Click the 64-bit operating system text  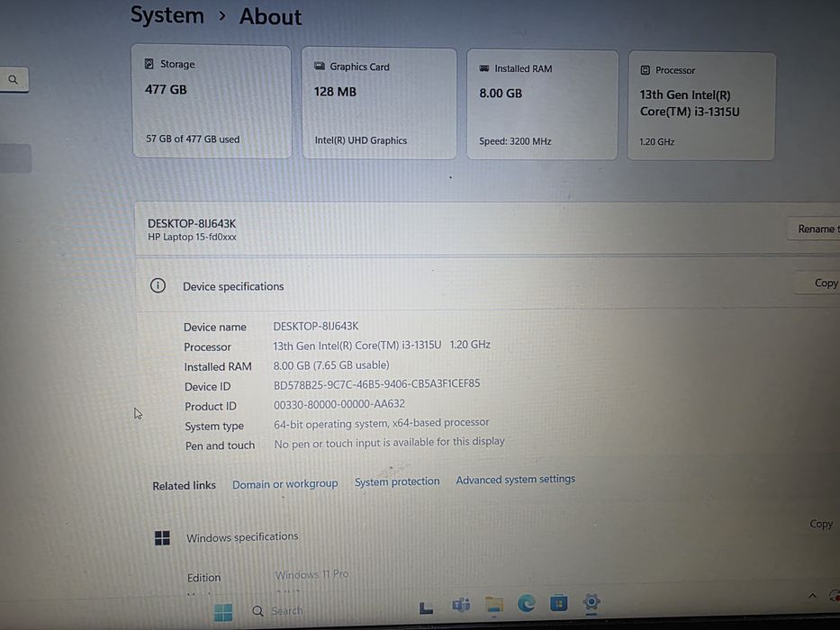point(382,423)
